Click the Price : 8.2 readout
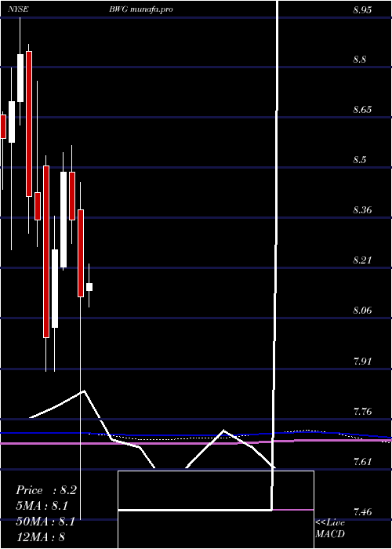The width and height of the screenshot is (392, 549). click(x=45, y=490)
